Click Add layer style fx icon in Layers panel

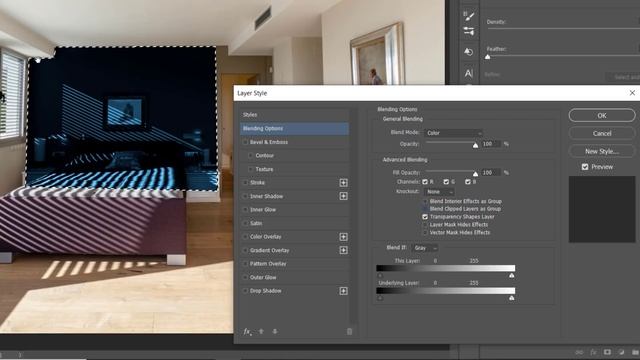coord(593,352)
